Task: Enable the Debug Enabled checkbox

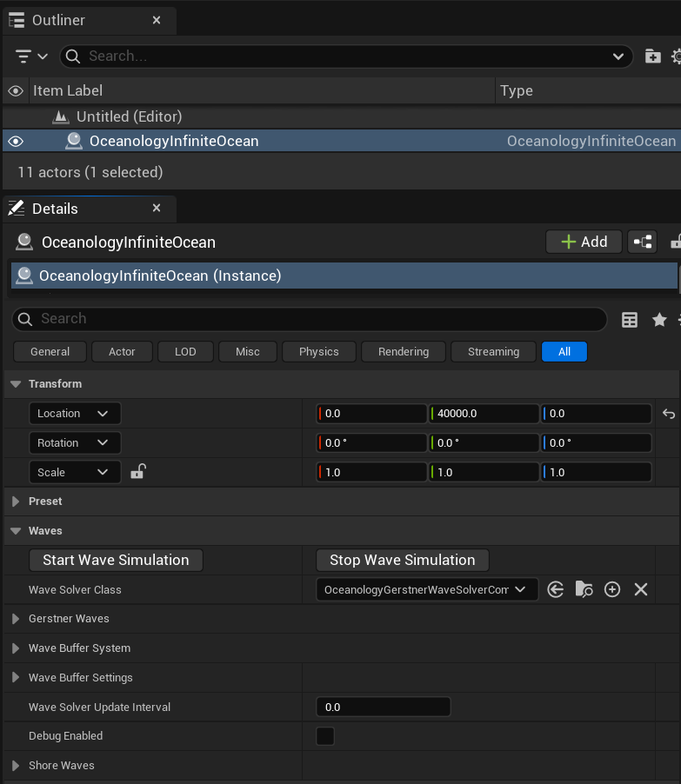Action: (x=324, y=736)
